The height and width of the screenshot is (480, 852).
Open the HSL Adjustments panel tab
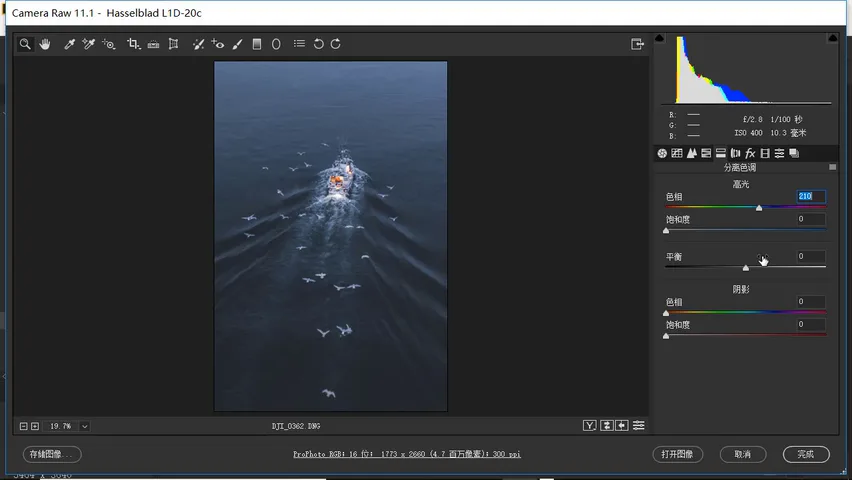click(x=706, y=153)
